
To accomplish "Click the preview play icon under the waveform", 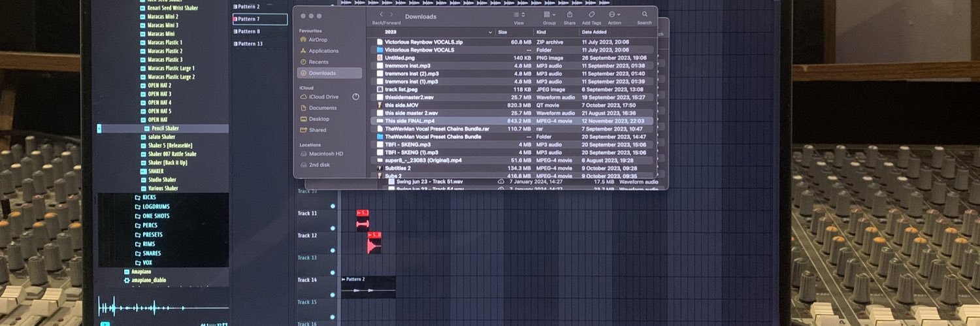I will (105, 323).
